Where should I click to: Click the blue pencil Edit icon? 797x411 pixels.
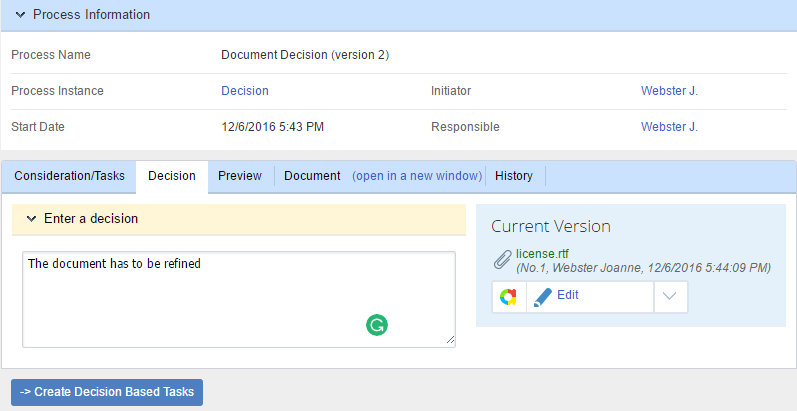coord(543,296)
